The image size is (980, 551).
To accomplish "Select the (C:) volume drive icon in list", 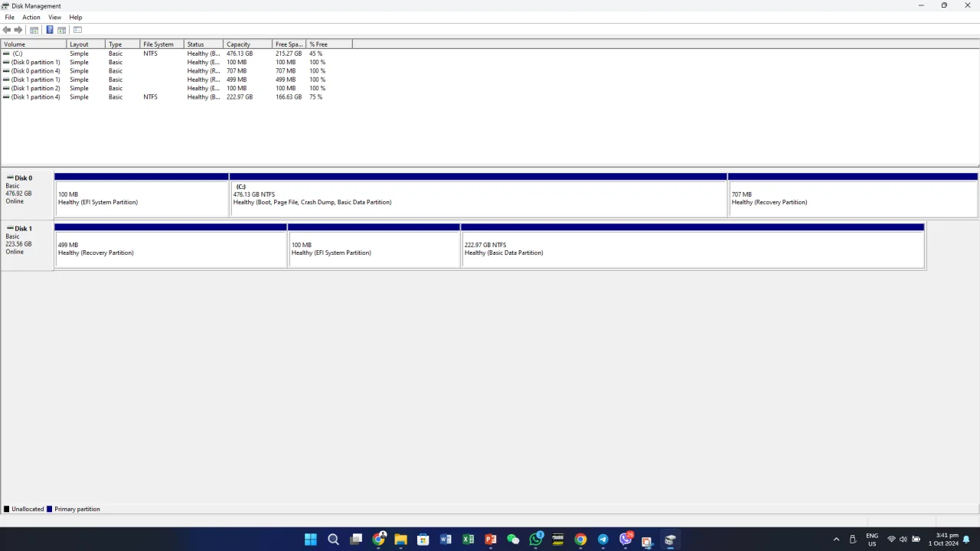I will coord(6,54).
